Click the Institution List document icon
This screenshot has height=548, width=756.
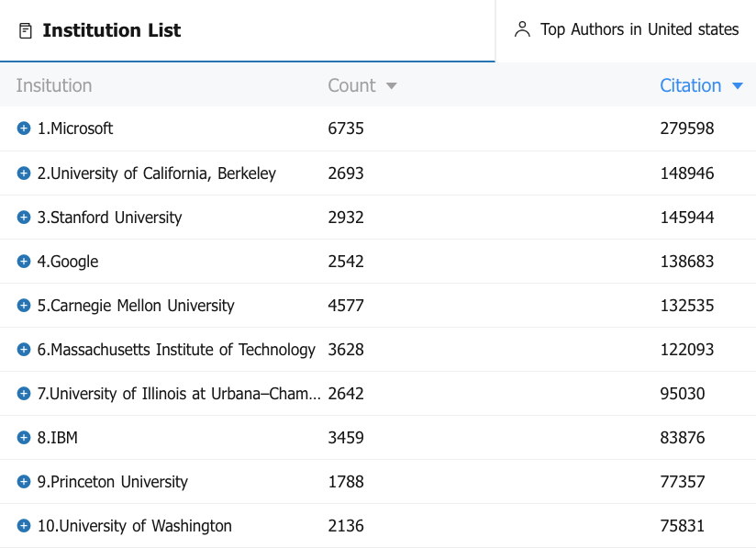coord(26,30)
